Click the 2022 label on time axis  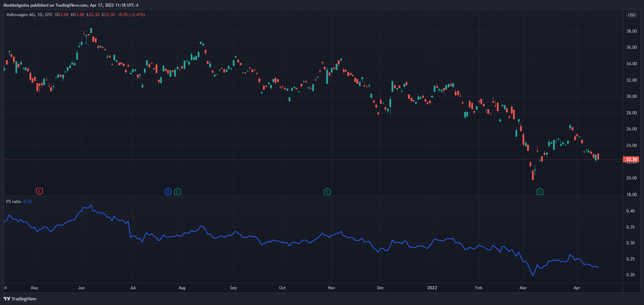point(432,288)
